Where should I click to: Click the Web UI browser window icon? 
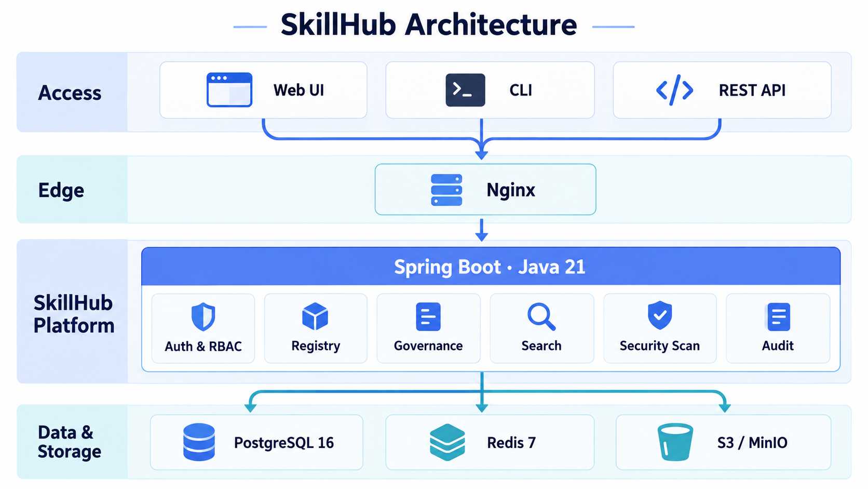pos(229,90)
